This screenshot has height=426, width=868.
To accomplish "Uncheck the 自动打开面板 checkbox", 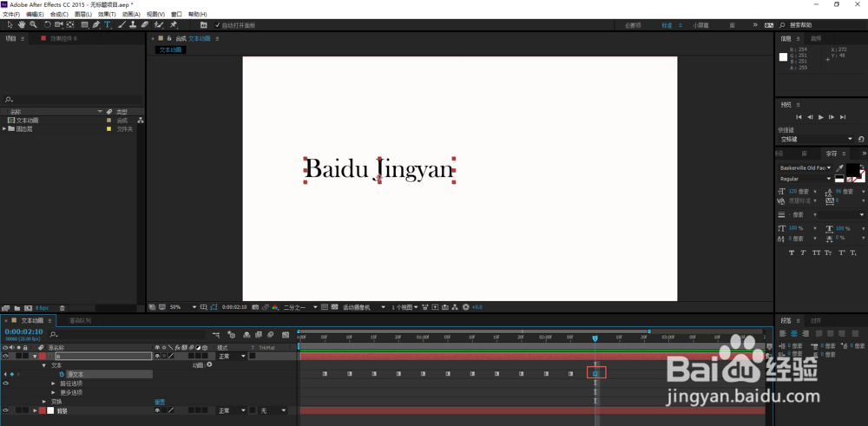I will (x=217, y=25).
